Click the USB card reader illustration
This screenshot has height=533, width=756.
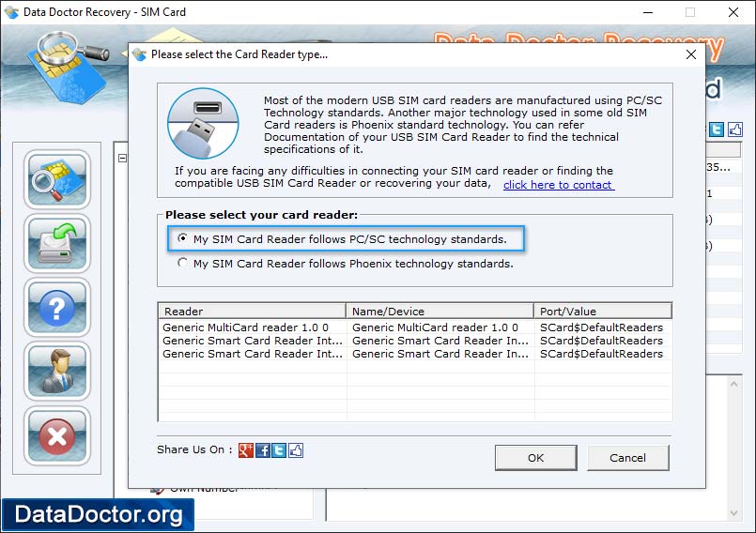[x=203, y=123]
